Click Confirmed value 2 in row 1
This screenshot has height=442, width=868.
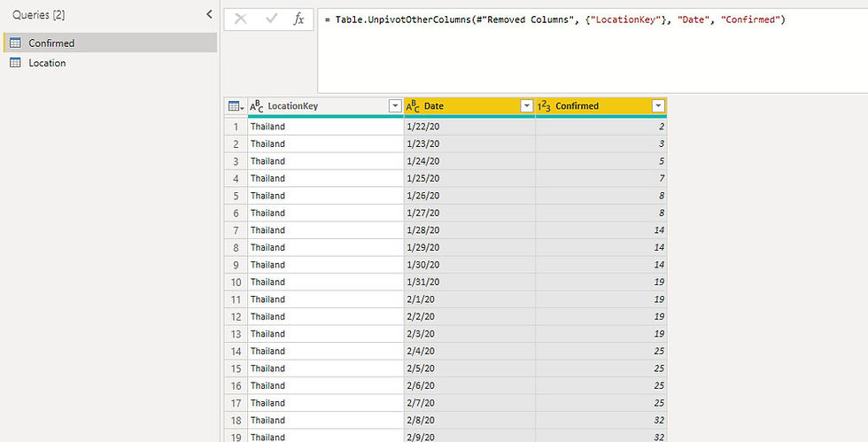[601, 127]
